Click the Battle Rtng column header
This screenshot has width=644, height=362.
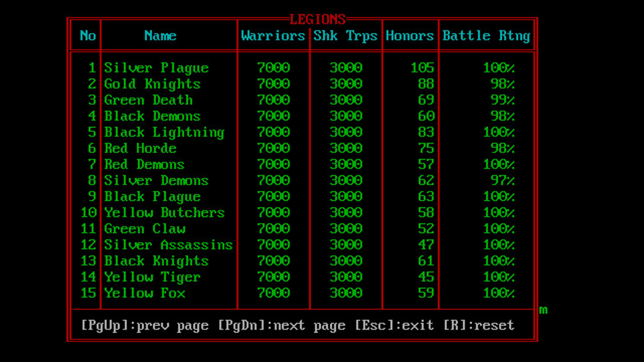pos(486,36)
